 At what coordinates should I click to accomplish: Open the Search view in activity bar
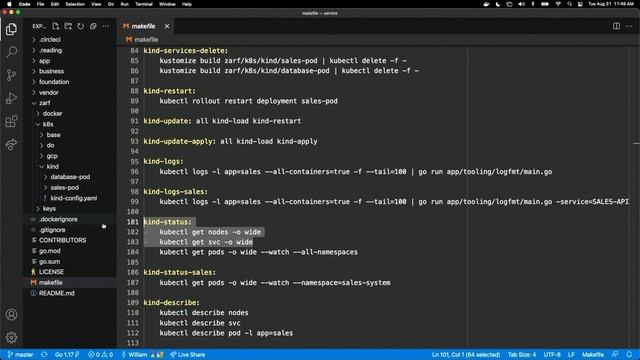pos(11,52)
